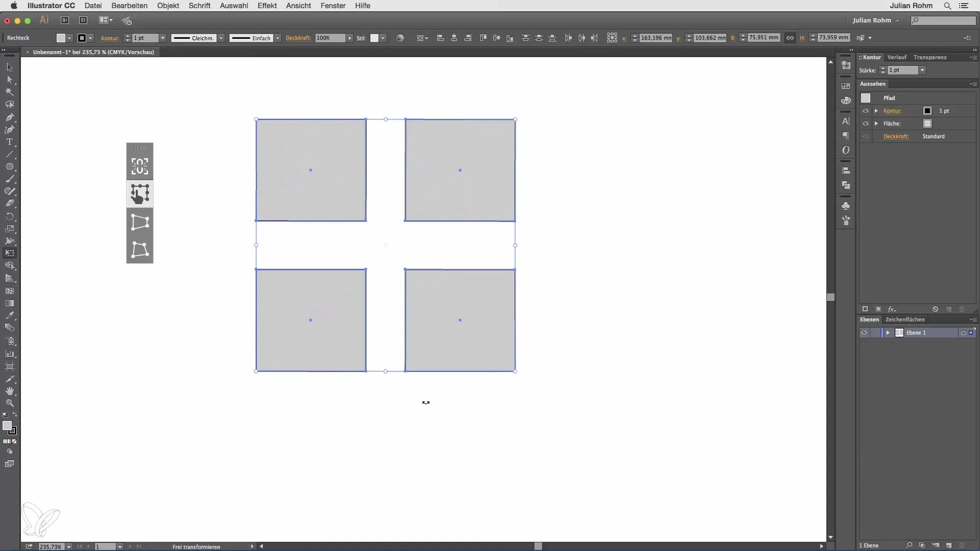The height and width of the screenshot is (551, 980).
Task: Open the Fenster menu
Action: pyautogui.click(x=333, y=6)
